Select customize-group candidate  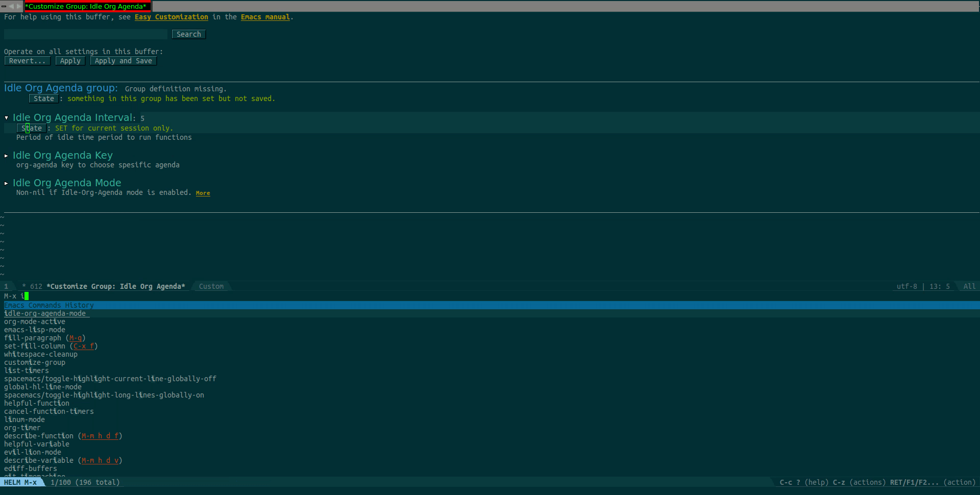35,362
